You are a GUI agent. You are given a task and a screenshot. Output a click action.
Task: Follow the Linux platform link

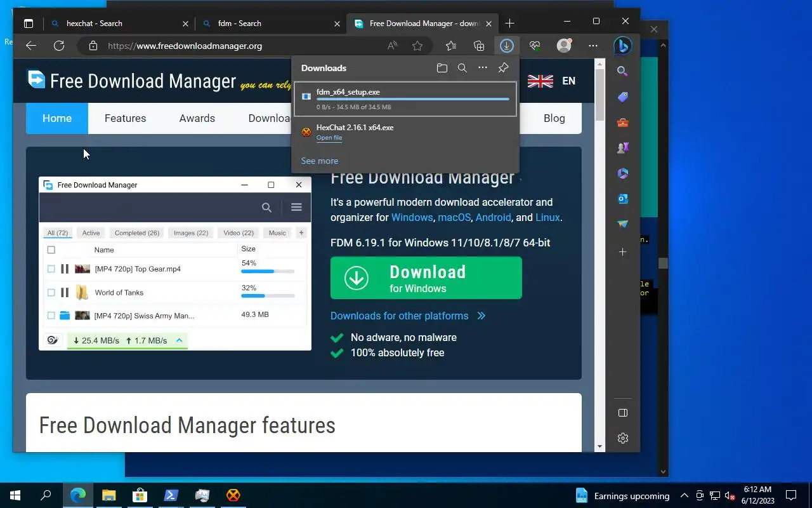coord(547,217)
